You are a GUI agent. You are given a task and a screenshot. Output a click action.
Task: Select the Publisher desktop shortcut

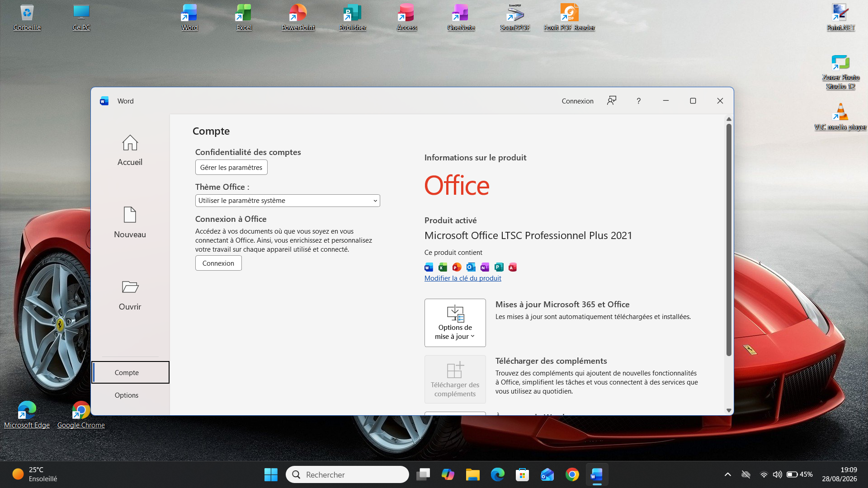[353, 17]
